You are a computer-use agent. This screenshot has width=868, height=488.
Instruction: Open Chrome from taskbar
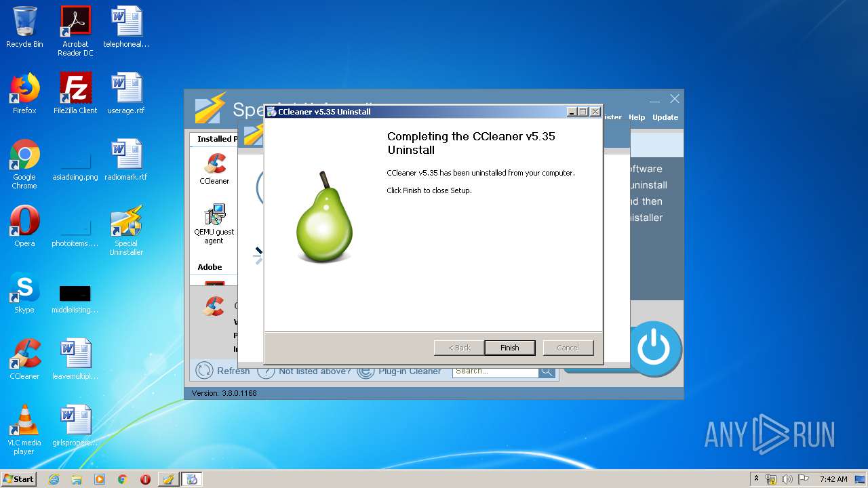[123, 479]
